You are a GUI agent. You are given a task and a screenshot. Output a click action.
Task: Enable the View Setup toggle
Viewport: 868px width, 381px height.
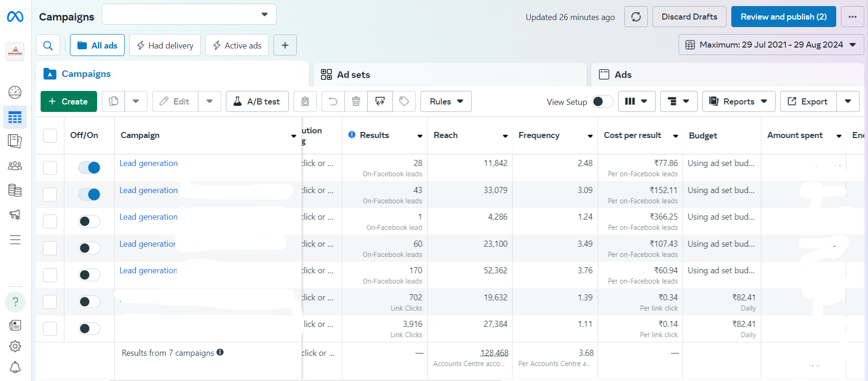(x=602, y=102)
